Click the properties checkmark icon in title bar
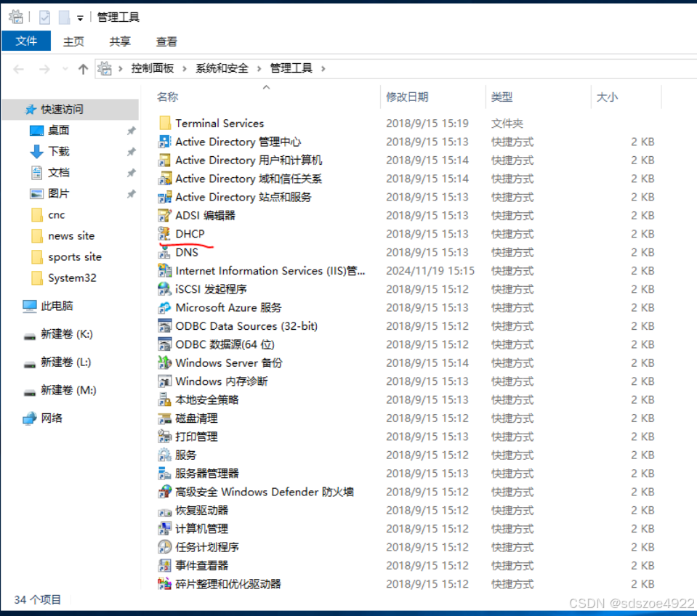Screen dimensions: 697x616 pos(44,17)
